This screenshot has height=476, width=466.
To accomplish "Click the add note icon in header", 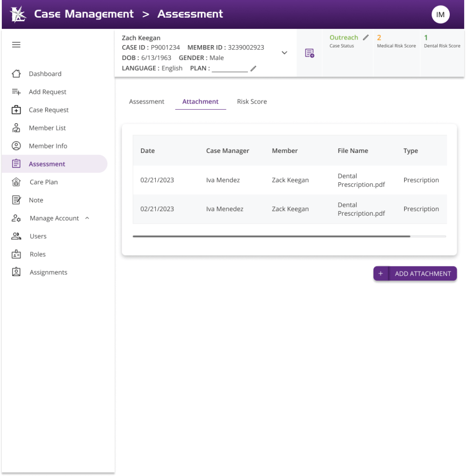I will [309, 53].
